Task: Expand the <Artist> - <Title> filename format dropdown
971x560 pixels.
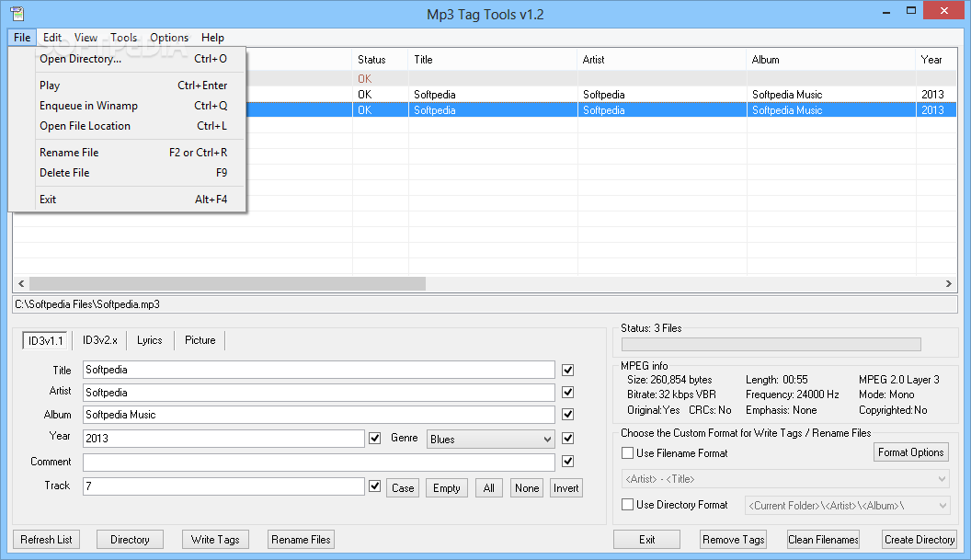Action: [x=785, y=479]
